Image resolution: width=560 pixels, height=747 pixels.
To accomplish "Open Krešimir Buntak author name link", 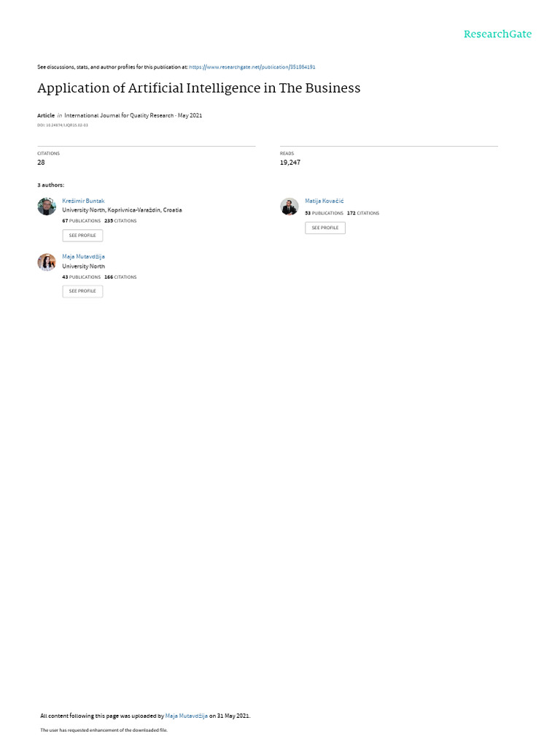I will tap(83, 201).
